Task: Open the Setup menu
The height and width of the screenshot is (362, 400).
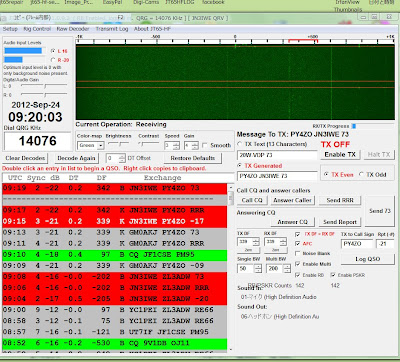Action: click(x=10, y=29)
